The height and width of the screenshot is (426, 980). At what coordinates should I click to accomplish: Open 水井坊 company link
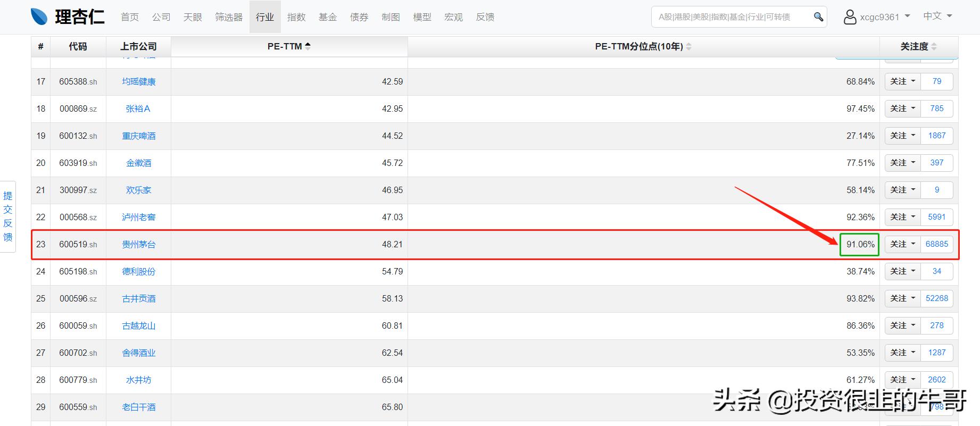click(139, 380)
